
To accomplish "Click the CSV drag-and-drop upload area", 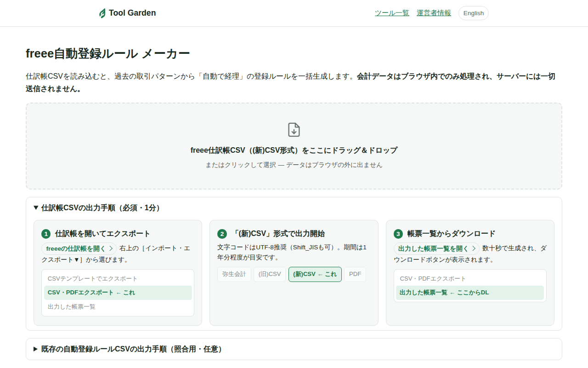I will click(294, 146).
